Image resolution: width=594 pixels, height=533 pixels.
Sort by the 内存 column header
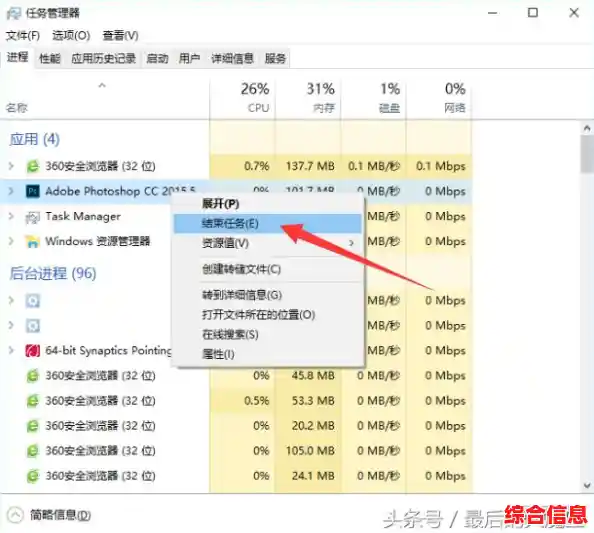point(308,98)
